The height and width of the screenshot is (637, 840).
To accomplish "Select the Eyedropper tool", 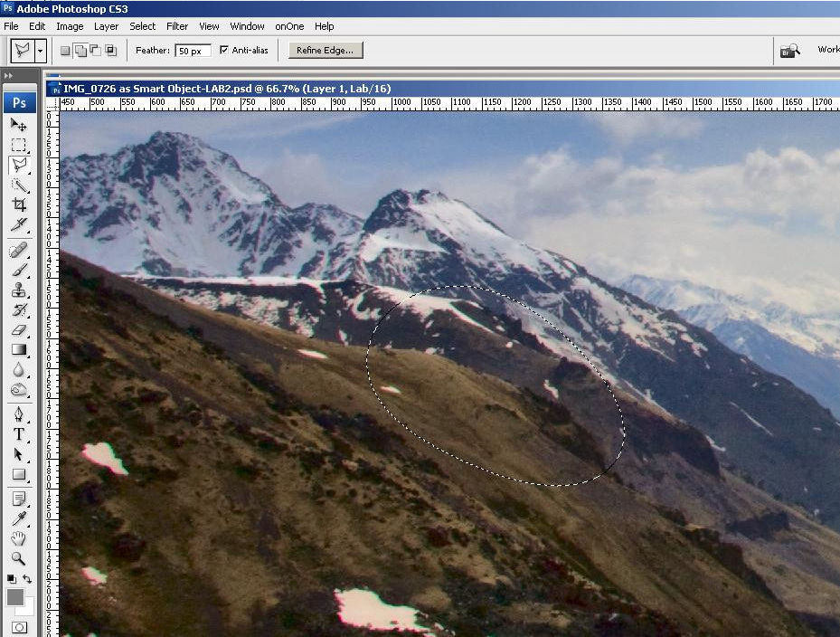I will pyautogui.click(x=18, y=518).
